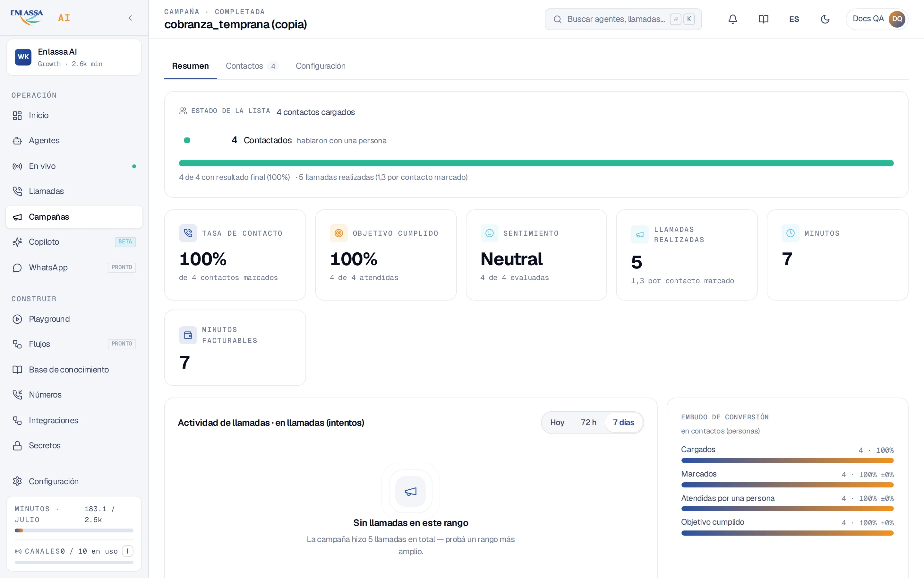Open Playground in Construir section
924x578 pixels.
pyautogui.click(x=74, y=319)
